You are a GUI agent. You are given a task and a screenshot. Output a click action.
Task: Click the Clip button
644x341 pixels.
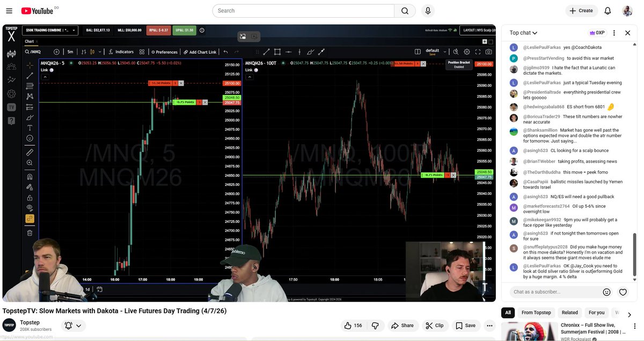[435, 325]
